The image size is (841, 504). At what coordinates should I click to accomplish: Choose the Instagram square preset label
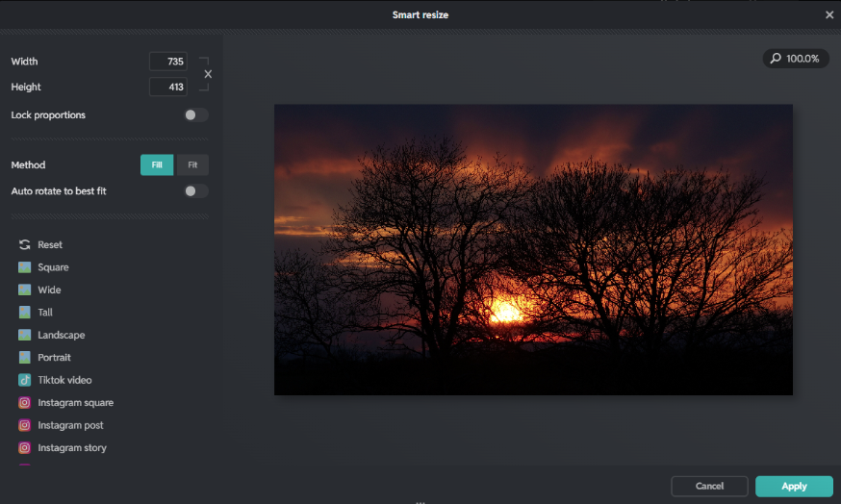[x=76, y=402]
